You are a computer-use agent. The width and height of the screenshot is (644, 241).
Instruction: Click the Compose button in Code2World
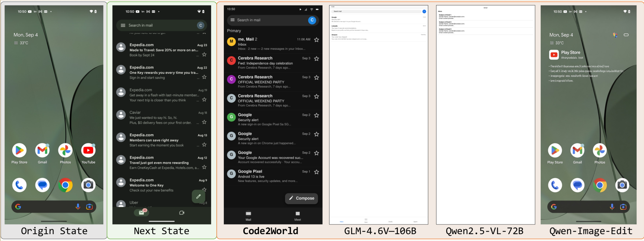(x=301, y=198)
